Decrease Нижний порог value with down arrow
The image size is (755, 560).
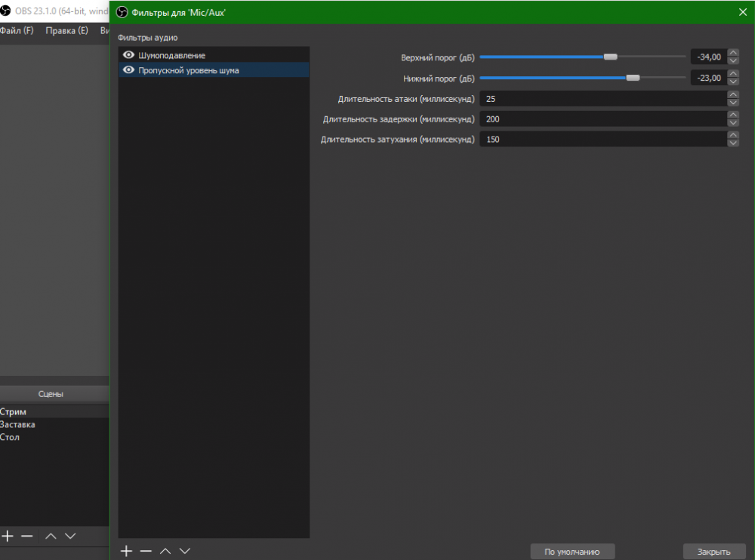point(733,82)
